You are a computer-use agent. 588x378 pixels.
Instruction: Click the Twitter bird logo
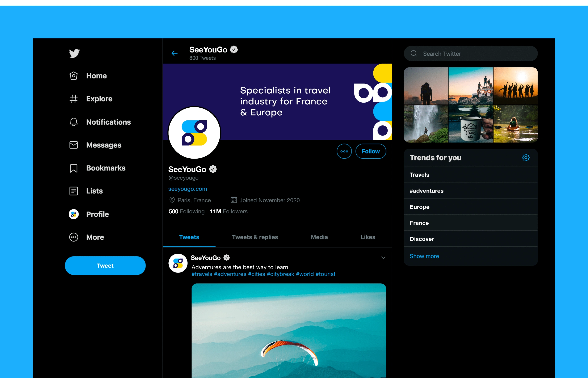(74, 53)
